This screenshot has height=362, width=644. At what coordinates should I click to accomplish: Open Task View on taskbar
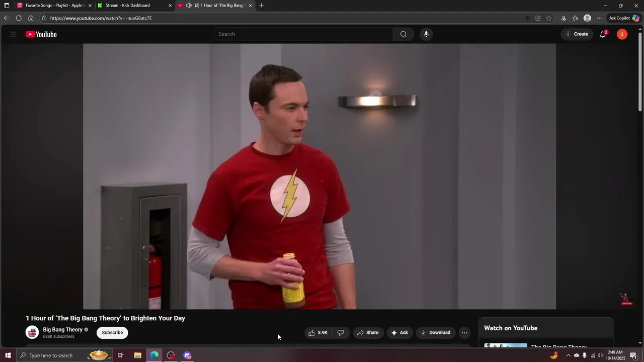click(121, 355)
